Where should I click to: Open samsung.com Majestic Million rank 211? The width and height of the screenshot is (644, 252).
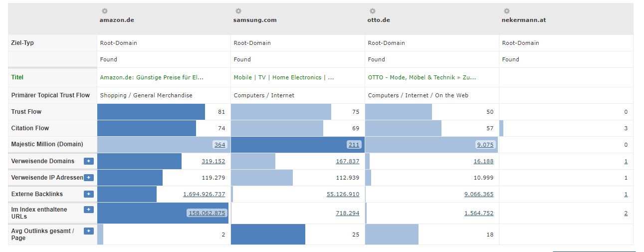[x=354, y=145]
